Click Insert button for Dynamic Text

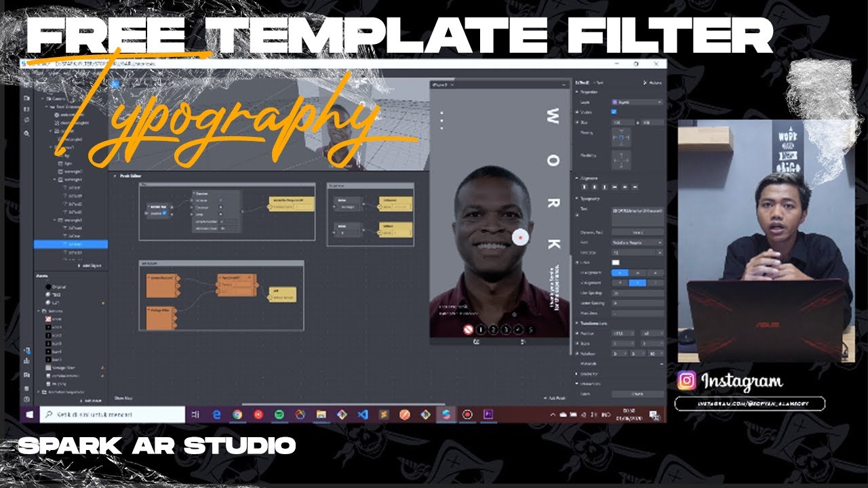coord(637,232)
